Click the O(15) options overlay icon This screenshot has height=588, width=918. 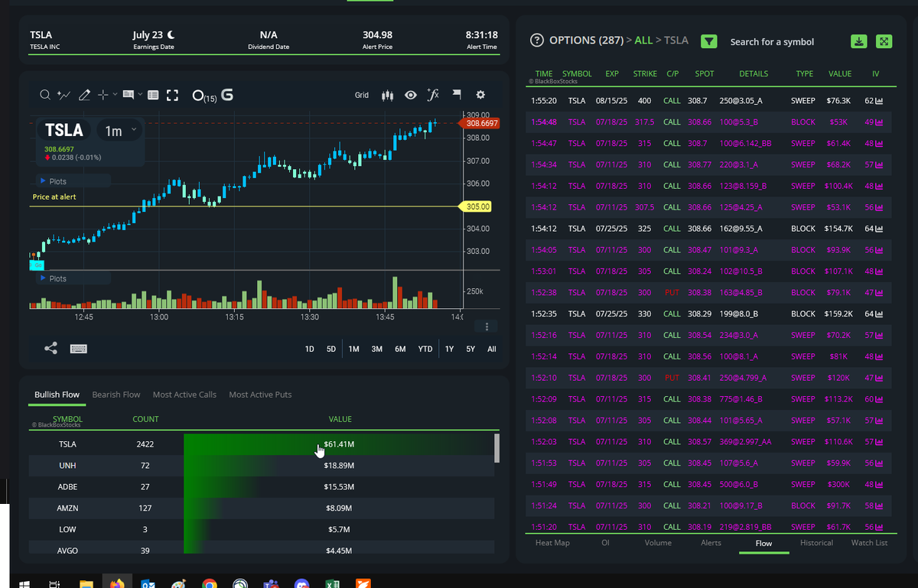click(x=204, y=96)
